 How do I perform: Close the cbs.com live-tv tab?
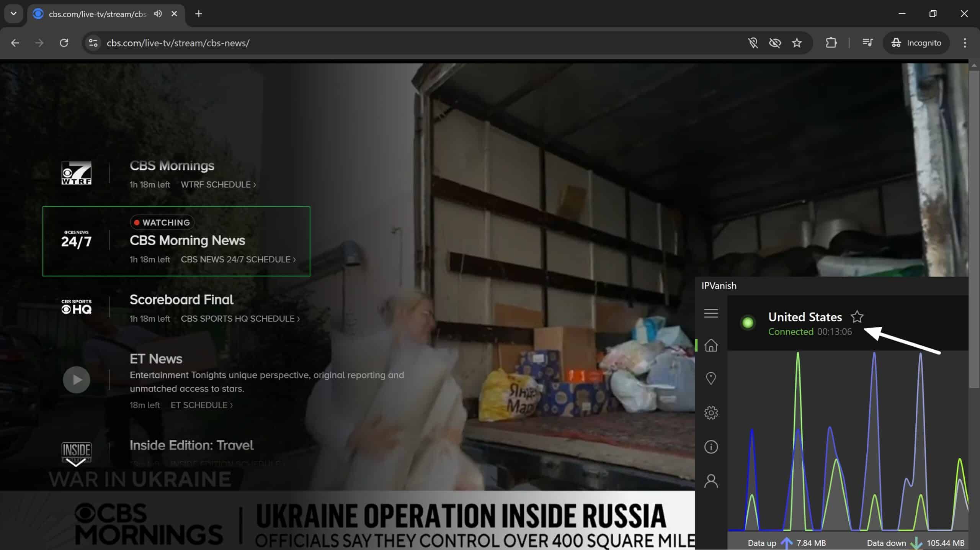174,14
